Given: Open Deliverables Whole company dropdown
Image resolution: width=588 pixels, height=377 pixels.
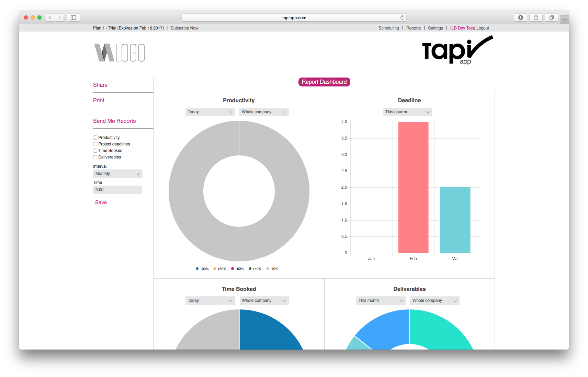Looking at the screenshot, I should click(434, 301).
